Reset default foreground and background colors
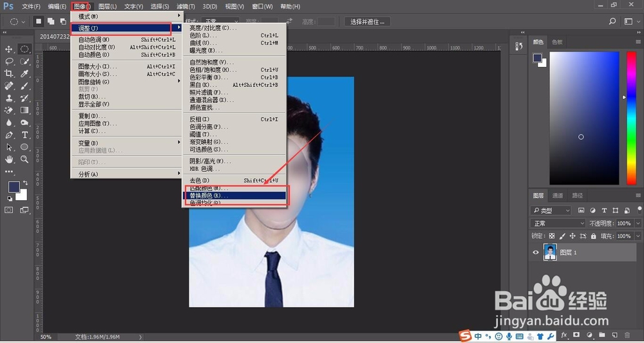This screenshot has width=644, height=343. point(10,199)
